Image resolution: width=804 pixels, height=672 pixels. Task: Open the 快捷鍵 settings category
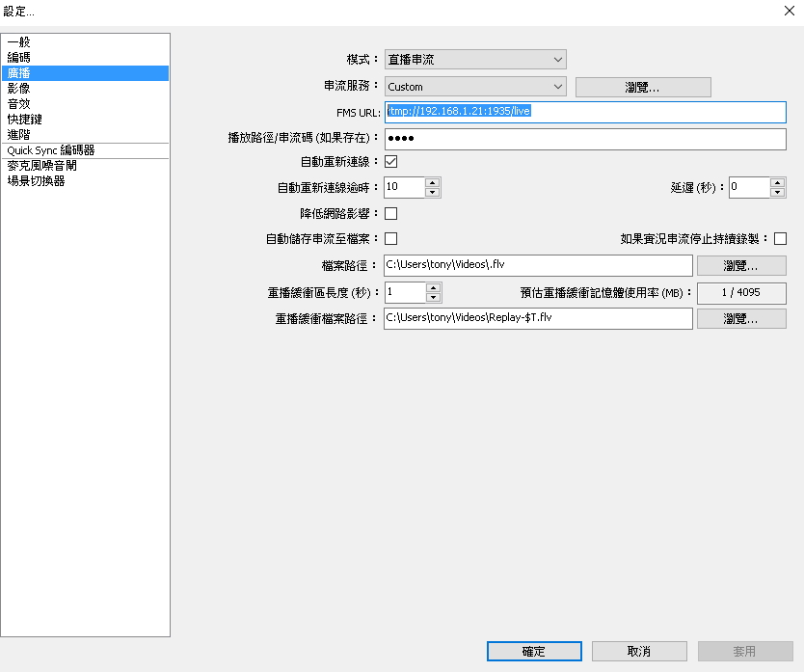point(85,119)
